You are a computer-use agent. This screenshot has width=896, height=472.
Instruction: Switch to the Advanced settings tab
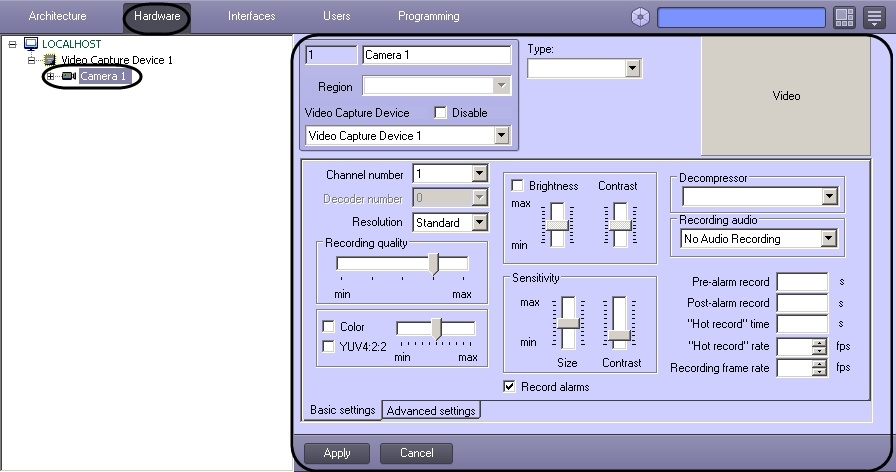pyautogui.click(x=431, y=410)
